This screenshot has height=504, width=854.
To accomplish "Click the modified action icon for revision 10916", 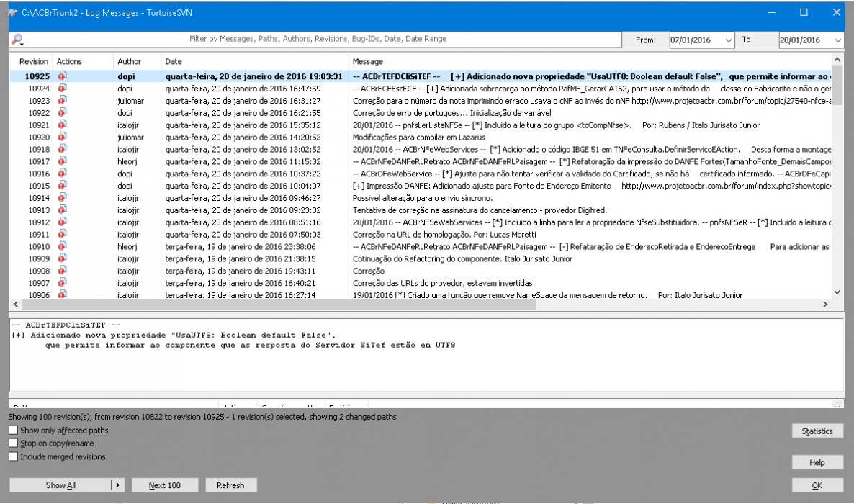I will [x=62, y=174].
